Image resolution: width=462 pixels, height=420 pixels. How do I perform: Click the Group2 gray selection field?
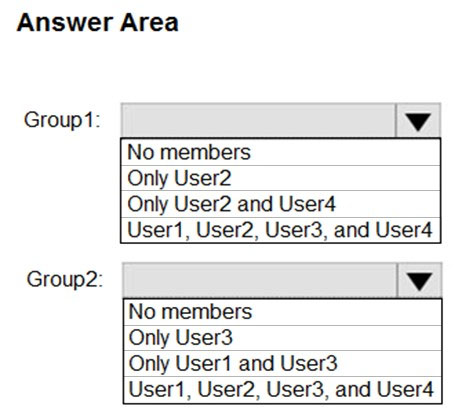coord(260,280)
